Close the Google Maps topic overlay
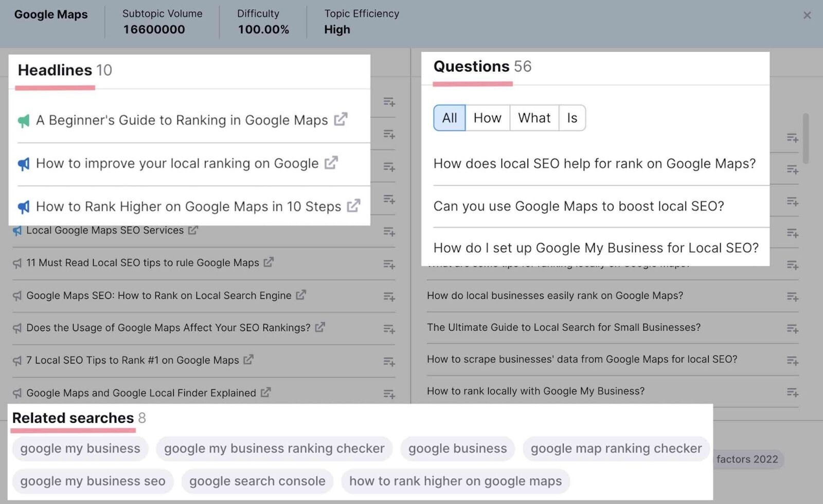 click(807, 15)
